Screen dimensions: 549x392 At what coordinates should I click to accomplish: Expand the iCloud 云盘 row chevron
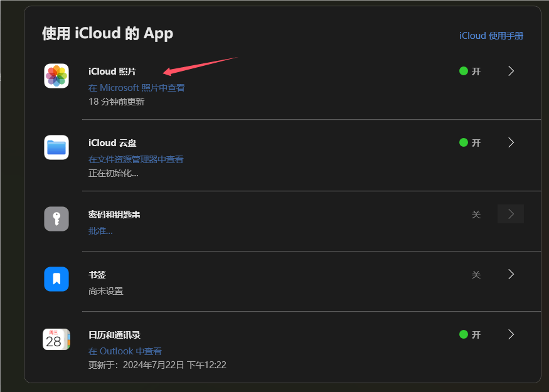[511, 142]
